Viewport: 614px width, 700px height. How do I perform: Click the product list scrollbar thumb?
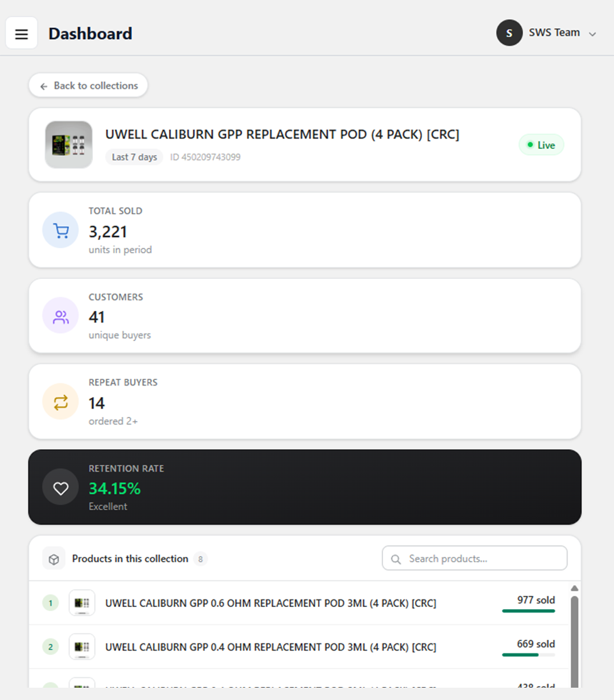pos(575,642)
